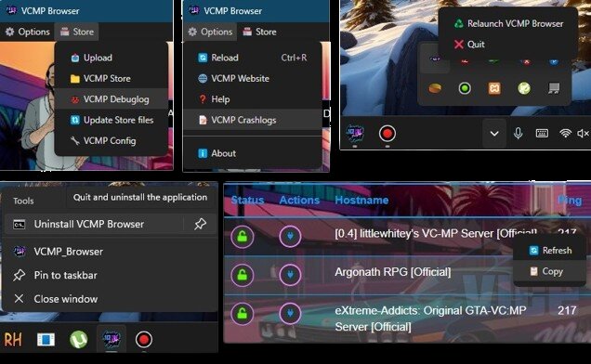Open the touch keyboard taskbar icon
The image size is (591, 364).
point(542,134)
